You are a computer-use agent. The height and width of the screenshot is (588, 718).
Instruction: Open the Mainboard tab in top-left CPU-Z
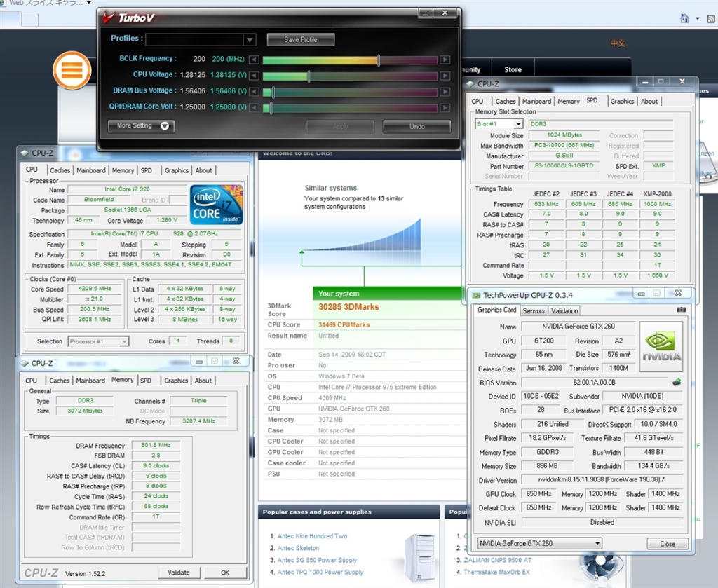pos(91,170)
